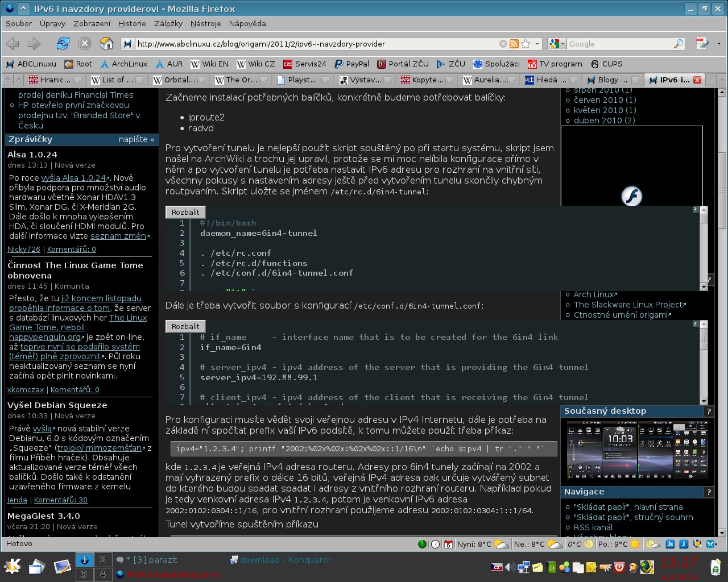
Task: Open the ABCLinuxu bookmark
Action: [x=31, y=64]
